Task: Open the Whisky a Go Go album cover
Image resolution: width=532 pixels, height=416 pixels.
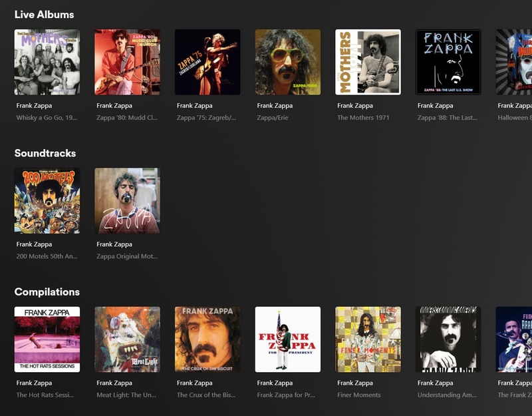Action: click(x=47, y=62)
